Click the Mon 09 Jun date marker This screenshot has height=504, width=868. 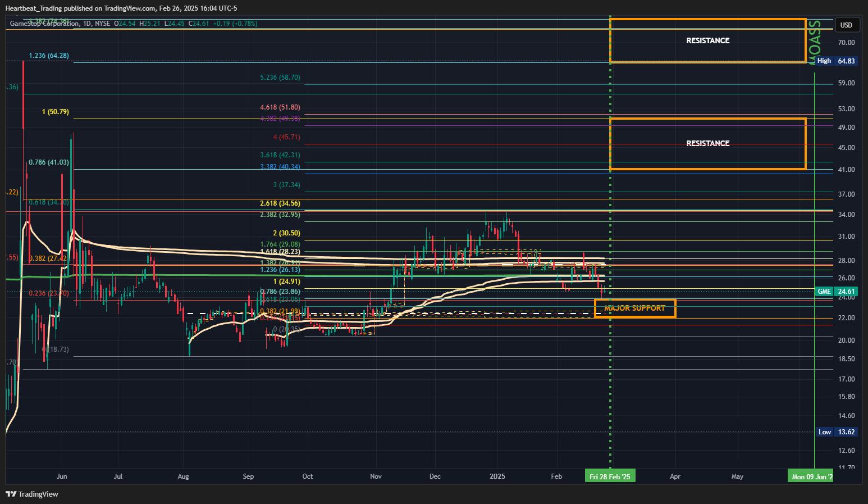[811, 476]
